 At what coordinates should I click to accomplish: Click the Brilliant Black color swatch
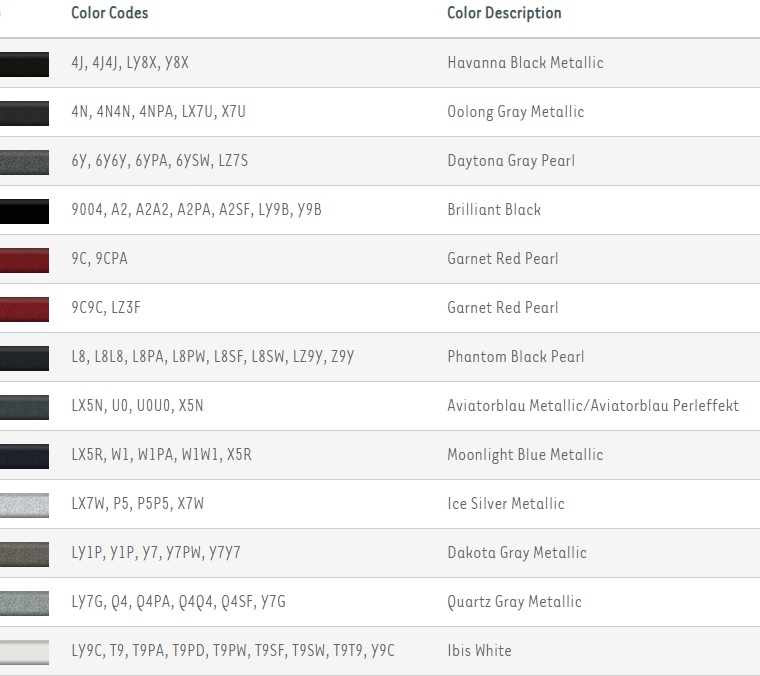[x=24, y=210]
